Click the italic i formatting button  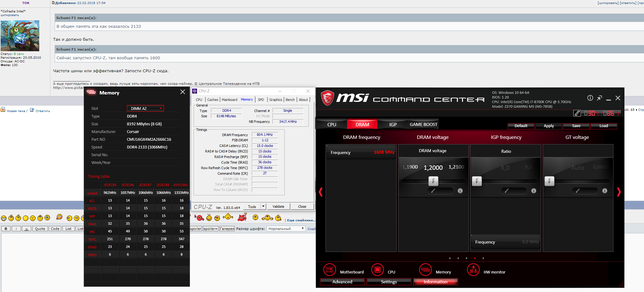(x=16, y=229)
